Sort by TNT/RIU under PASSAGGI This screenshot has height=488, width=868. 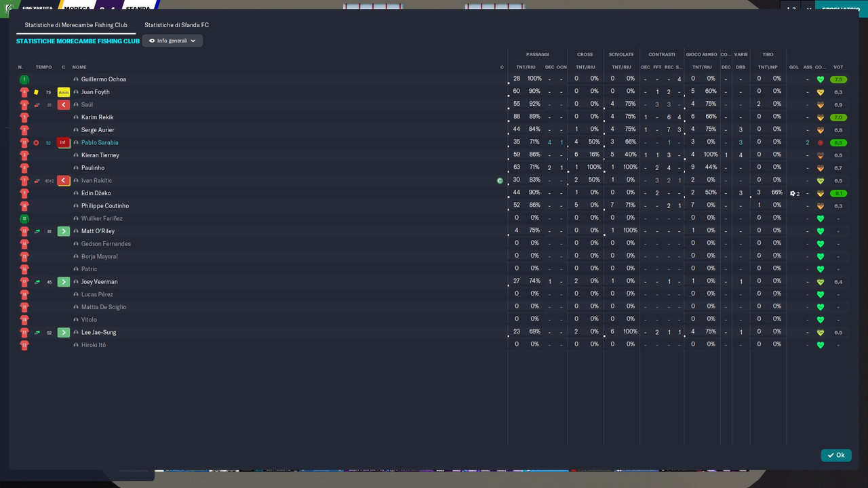(x=526, y=67)
